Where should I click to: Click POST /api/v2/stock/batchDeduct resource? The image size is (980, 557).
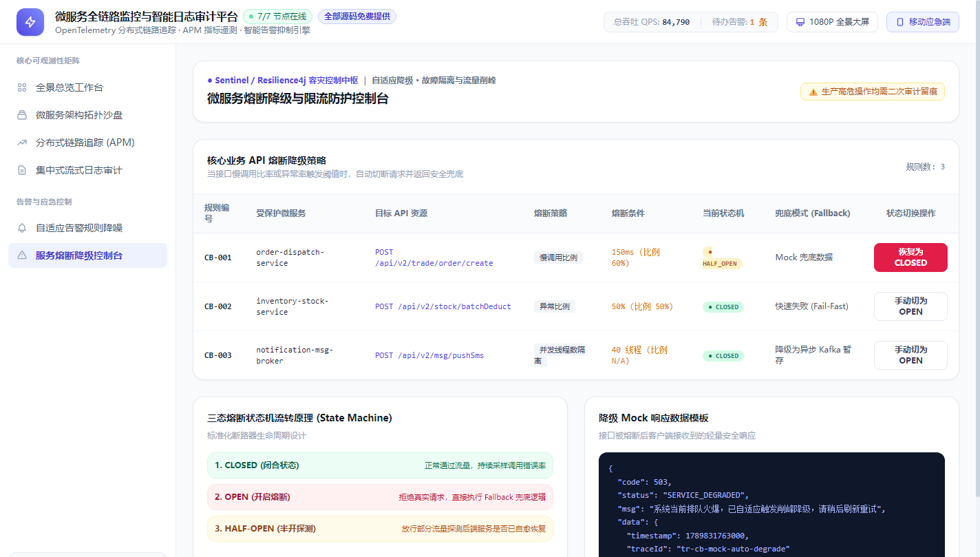443,306
